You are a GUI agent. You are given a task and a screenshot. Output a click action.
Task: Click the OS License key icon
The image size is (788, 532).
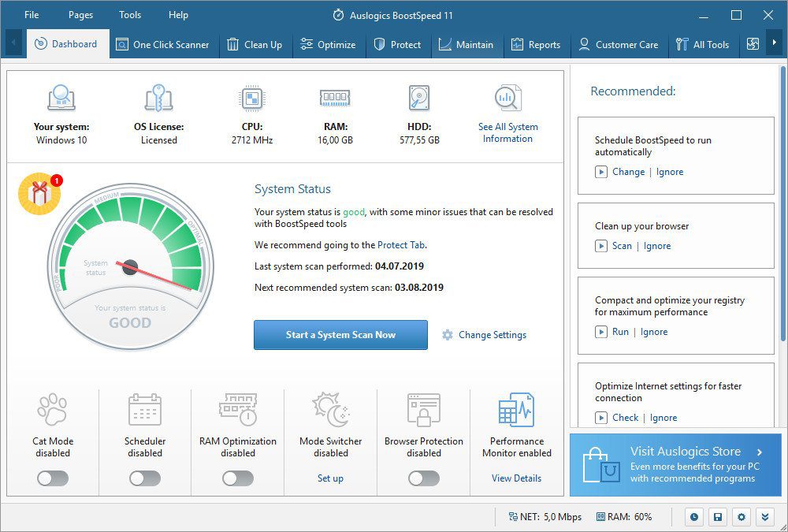tap(159, 97)
